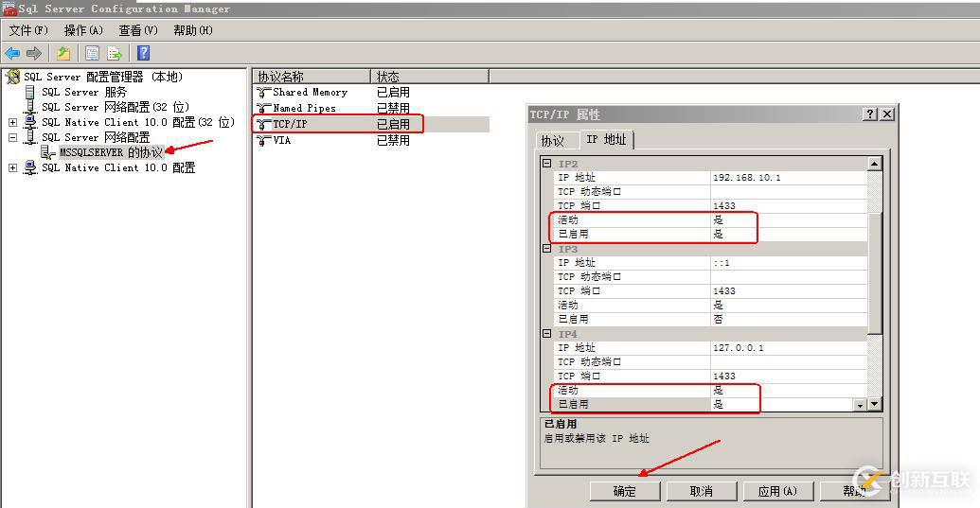Click the IP2 TCP 端口 value 1433
This screenshot has height=508, width=980.
pos(724,206)
